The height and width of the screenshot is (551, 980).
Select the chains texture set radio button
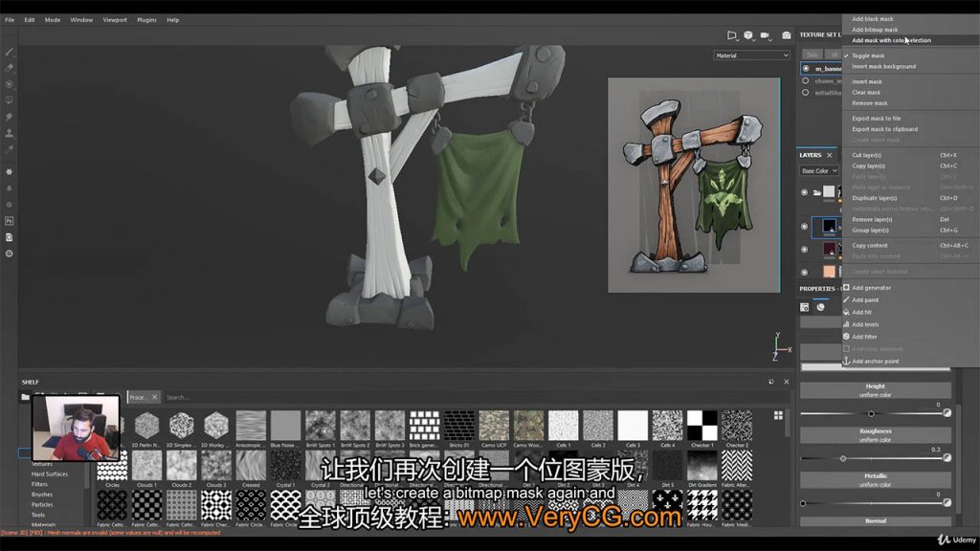[806, 80]
